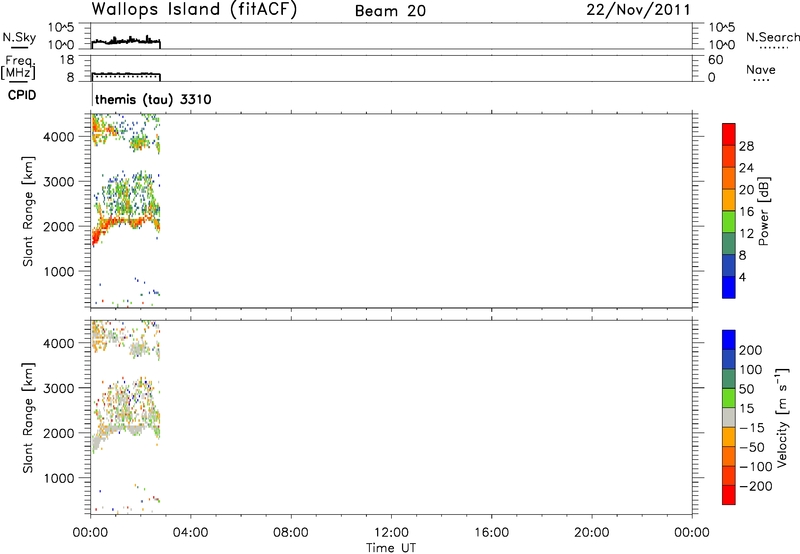The height and width of the screenshot is (554, 800).
Task: Pick the bottom red velocity colorbar segment
Action: coord(729,495)
